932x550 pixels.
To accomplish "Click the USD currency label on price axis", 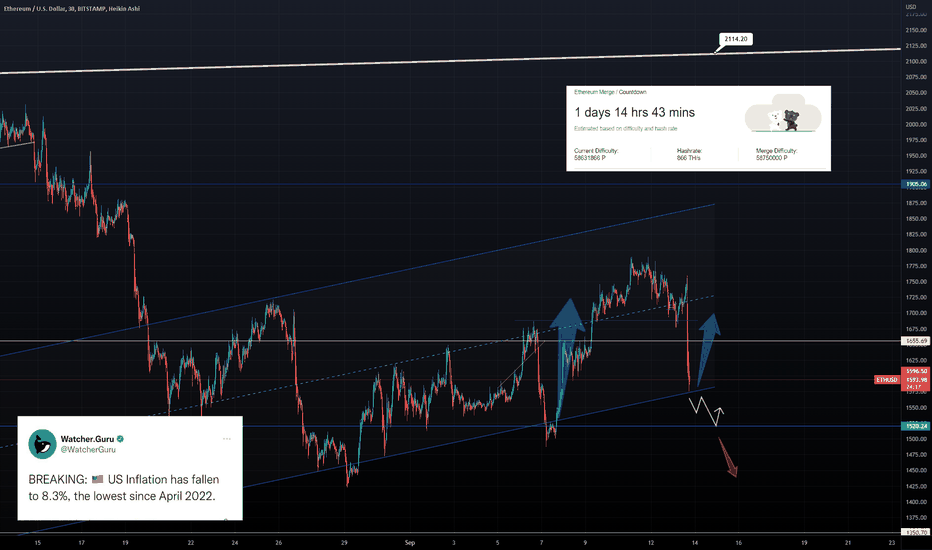I will 911,7.
